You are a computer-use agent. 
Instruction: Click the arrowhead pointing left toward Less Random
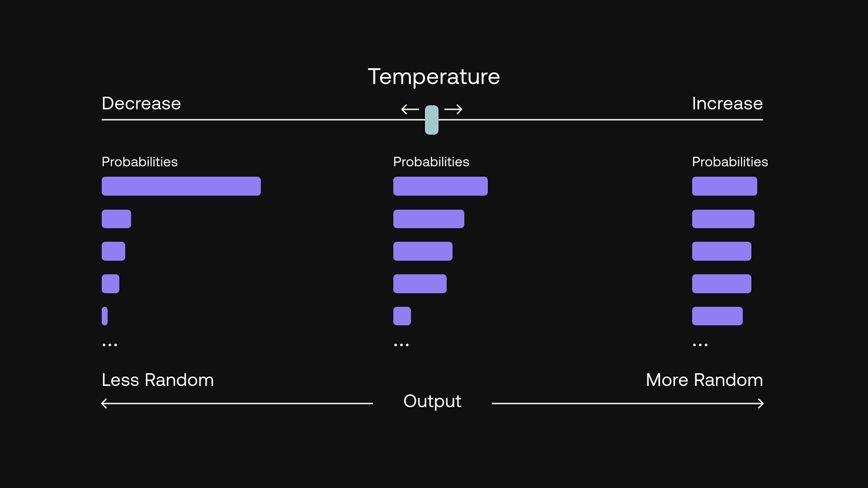point(104,404)
